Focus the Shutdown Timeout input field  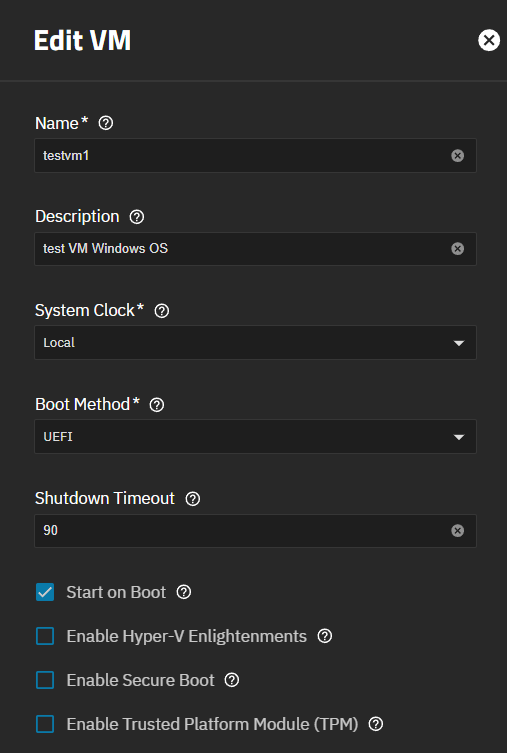coord(255,531)
